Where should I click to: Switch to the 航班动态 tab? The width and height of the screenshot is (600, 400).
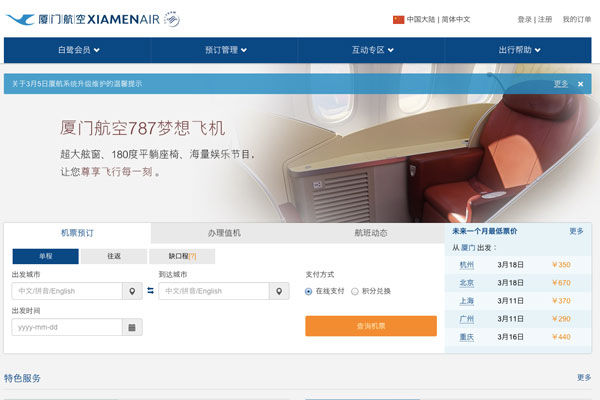(371, 233)
